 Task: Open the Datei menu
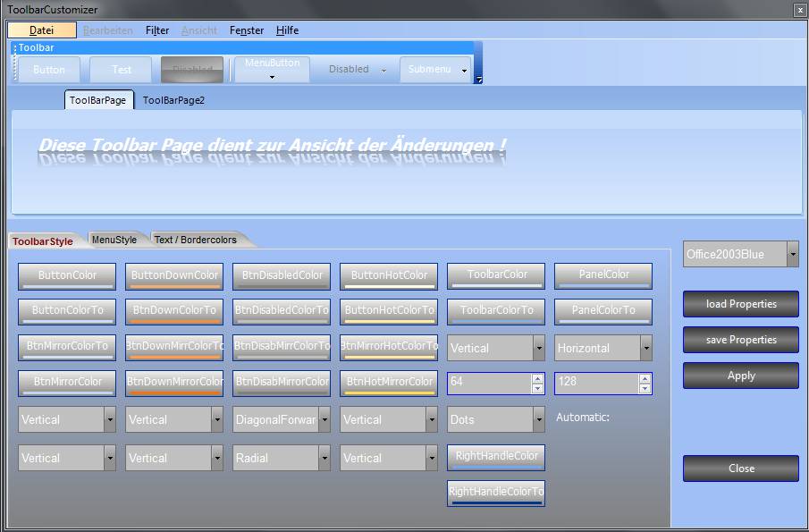tap(42, 30)
